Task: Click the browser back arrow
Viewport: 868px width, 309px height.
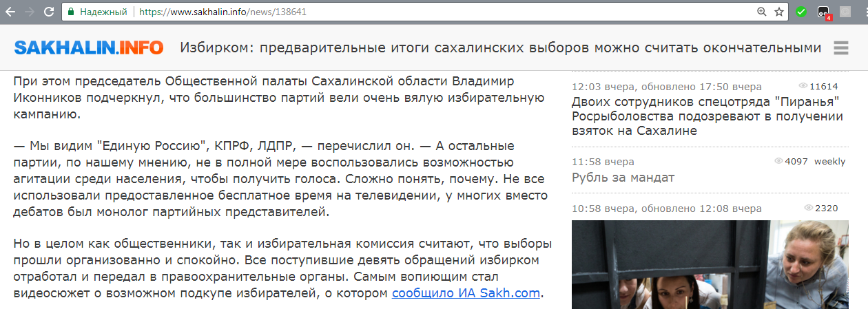Action: [x=11, y=12]
